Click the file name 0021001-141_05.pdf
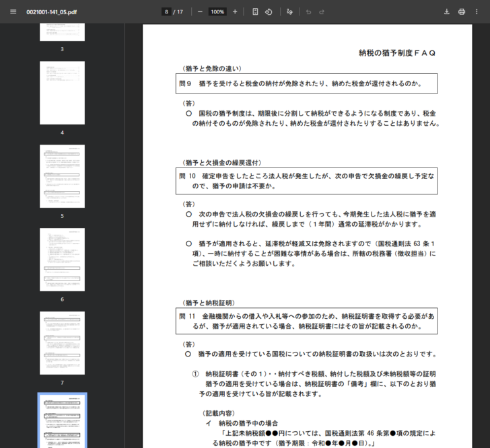 click(52, 12)
